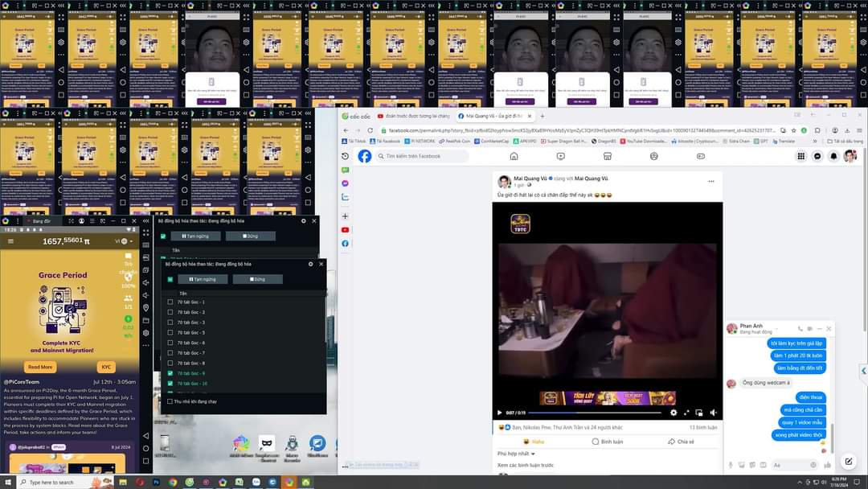The width and height of the screenshot is (868, 489).
Task: Enter fullscreen on the Facebook video
Action: click(686, 413)
